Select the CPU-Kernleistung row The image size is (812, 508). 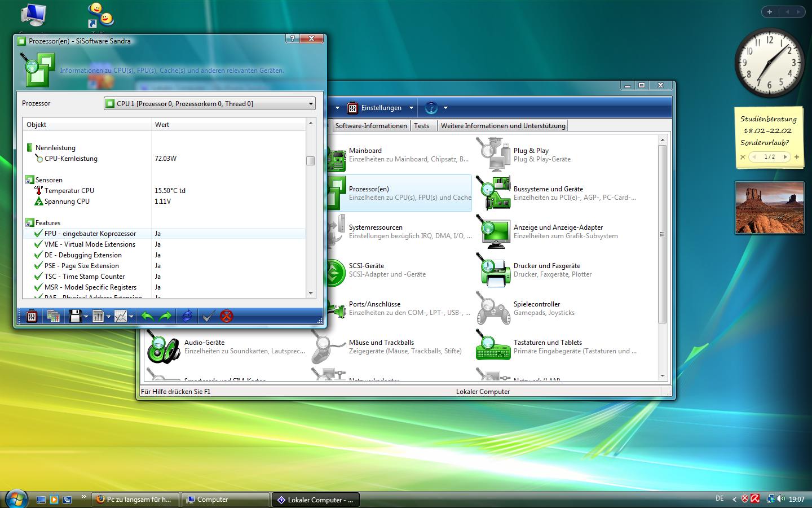(x=164, y=159)
